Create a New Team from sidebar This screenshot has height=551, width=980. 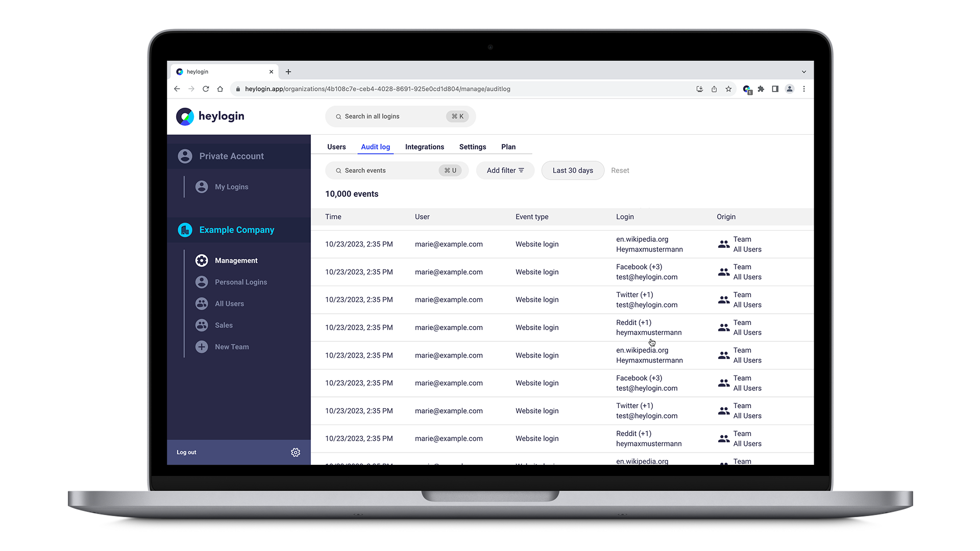[x=232, y=347]
